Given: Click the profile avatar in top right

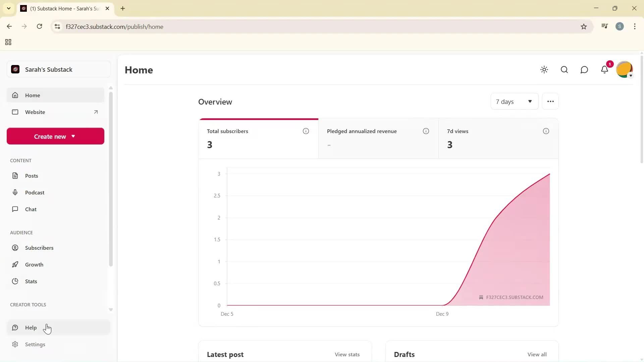Looking at the screenshot, I should (624, 69).
